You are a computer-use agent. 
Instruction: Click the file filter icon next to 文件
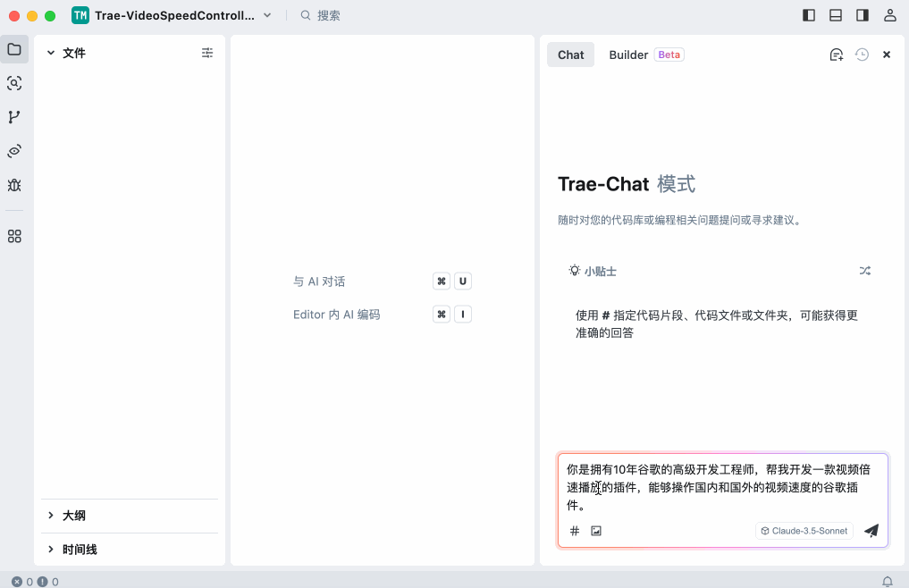(207, 53)
